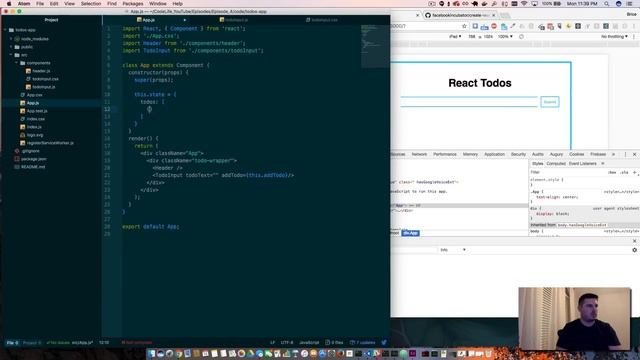The height and width of the screenshot is (360, 640).
Task: Open the Packages menu
Action: 133,4
